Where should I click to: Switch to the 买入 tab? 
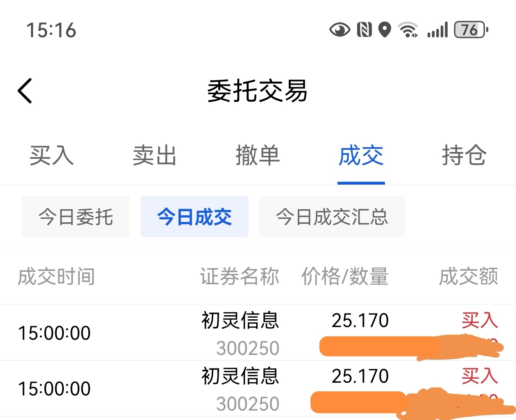52,156
